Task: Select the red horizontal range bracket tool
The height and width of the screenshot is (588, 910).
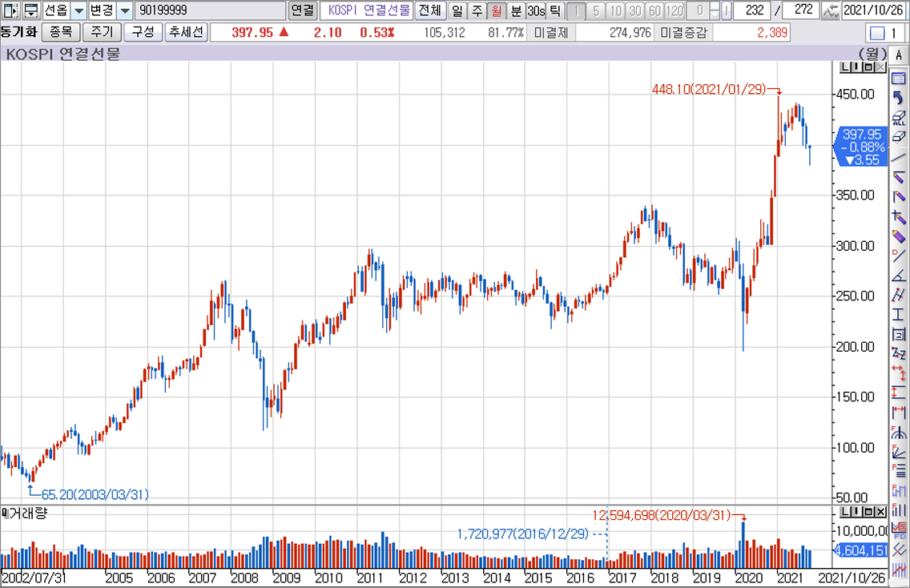Action: (899, 412)
